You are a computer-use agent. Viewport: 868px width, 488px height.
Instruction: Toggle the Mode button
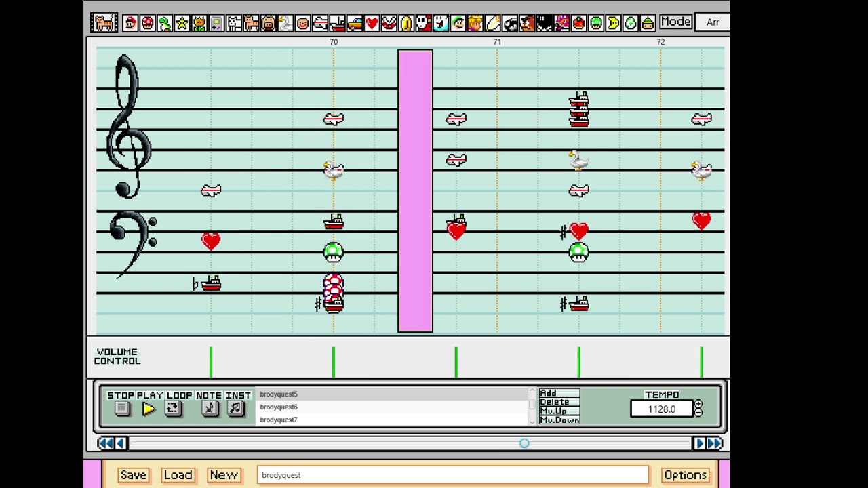[675, 22]
